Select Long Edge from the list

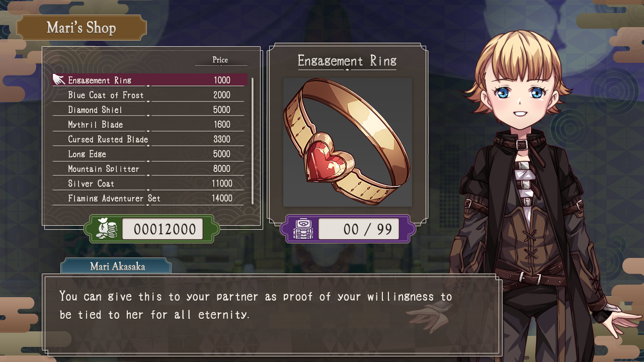[x=150, y=154]
